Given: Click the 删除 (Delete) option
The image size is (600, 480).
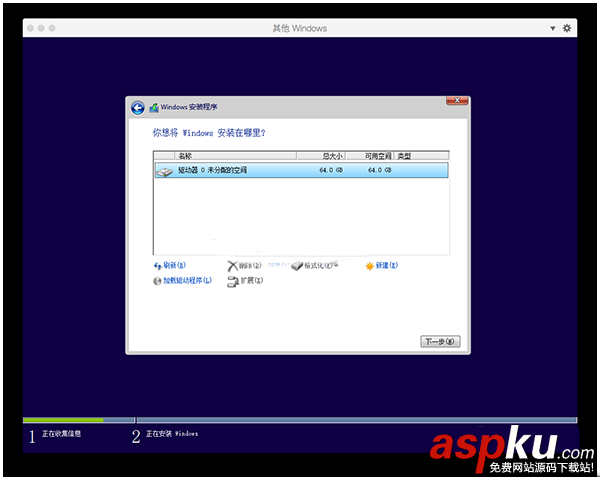Looking at the screenshot, I should [250, 265].
